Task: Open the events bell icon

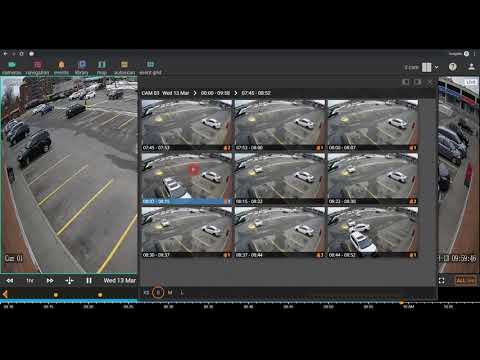Action: (x=61, y=64)
